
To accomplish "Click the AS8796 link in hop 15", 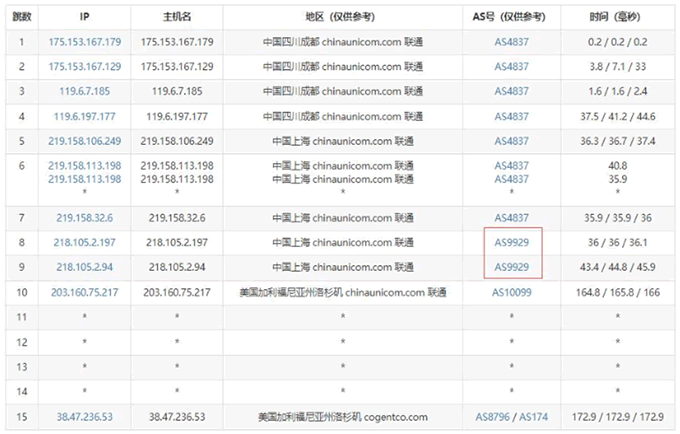I will (491, 417).
